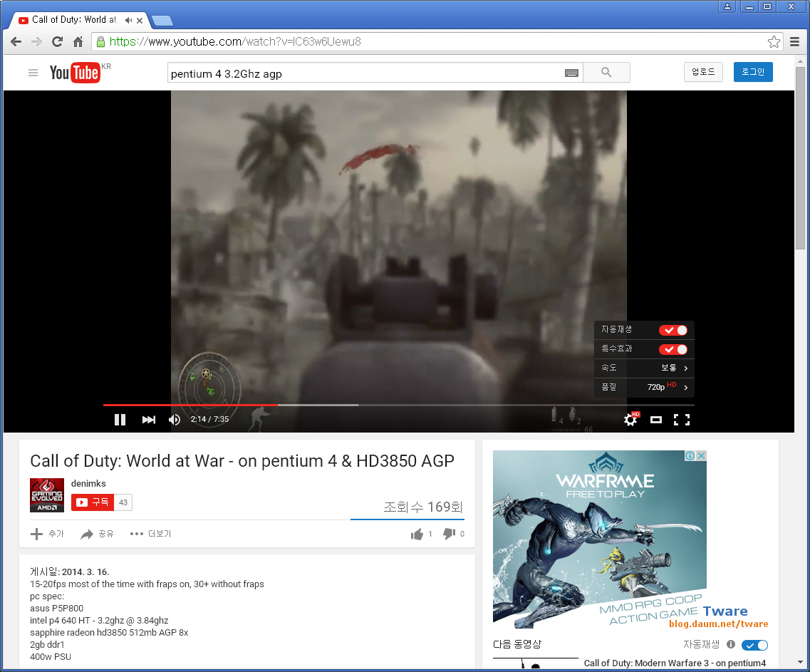Bookmark this page with star icon
This screenshot has height=672, width=810.
(774, 42)
